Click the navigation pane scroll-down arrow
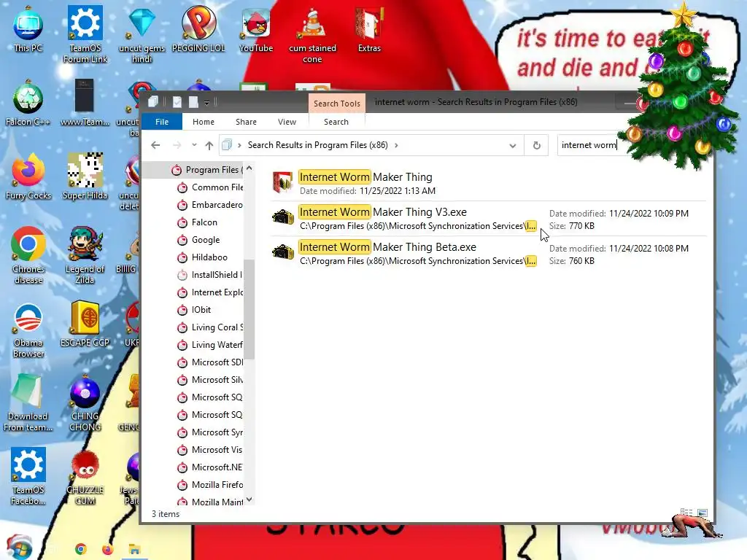 click(x=249, y=499)
